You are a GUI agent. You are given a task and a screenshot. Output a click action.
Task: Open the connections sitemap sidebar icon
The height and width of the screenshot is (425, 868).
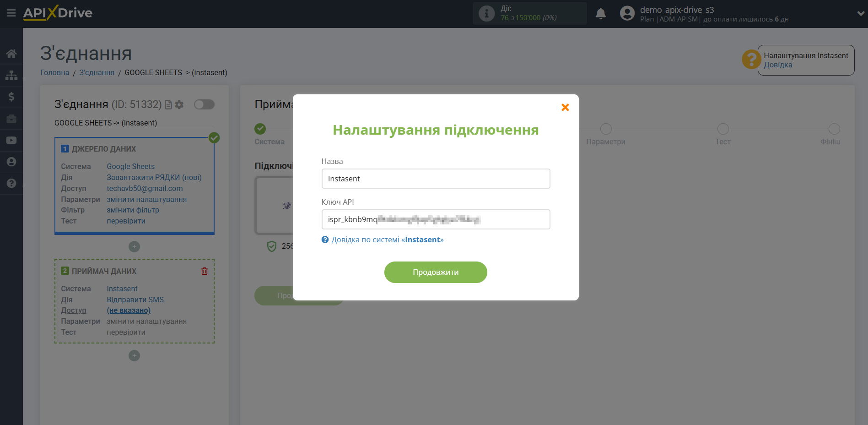pos(11,75)
